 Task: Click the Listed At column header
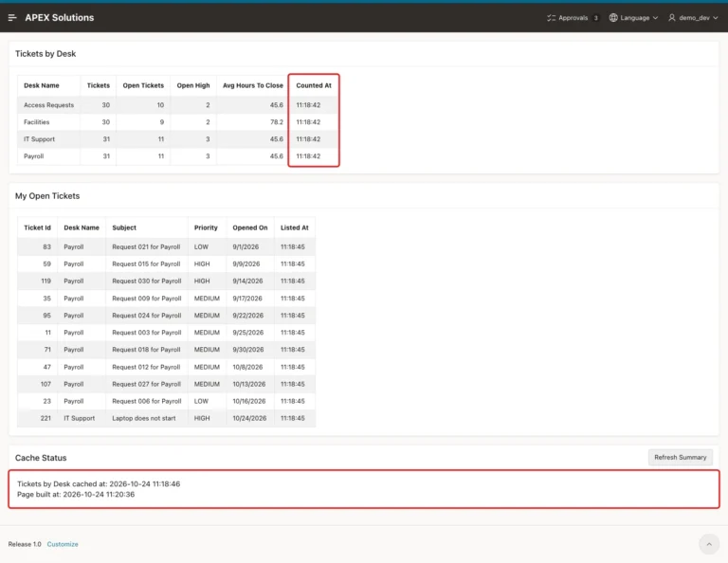click(x=295, y=227)
